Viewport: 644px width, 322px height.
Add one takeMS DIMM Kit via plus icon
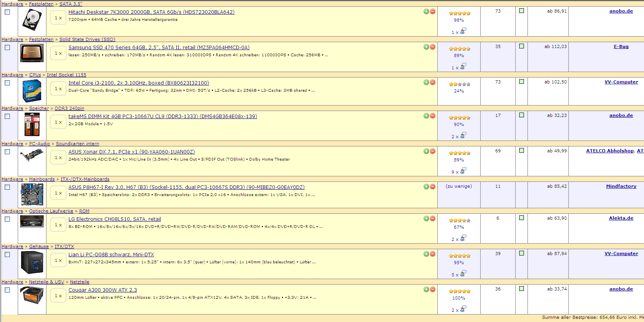coord(426,116)
